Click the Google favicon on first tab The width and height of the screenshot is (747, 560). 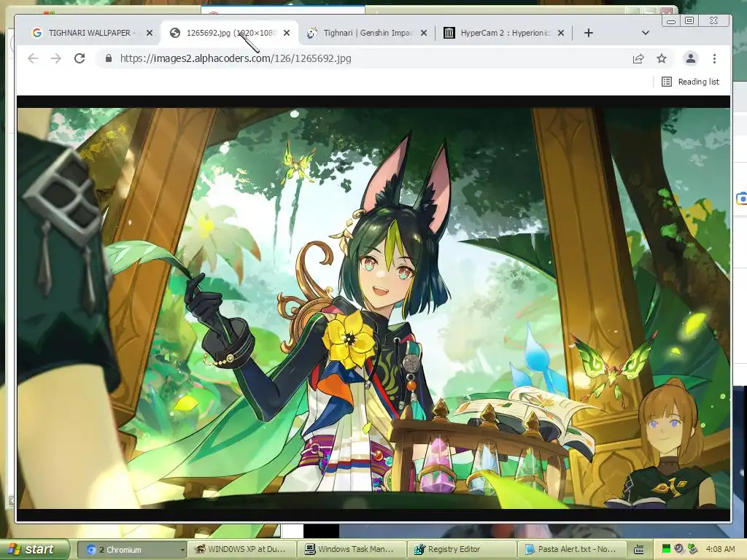(x=36, y=33)
